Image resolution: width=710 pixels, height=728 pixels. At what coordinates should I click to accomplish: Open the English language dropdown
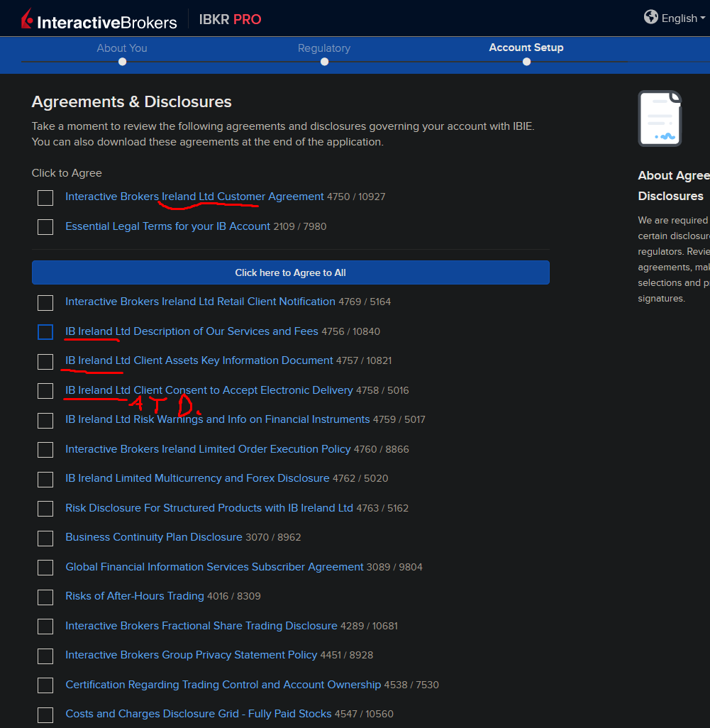(x=683, y=18)
